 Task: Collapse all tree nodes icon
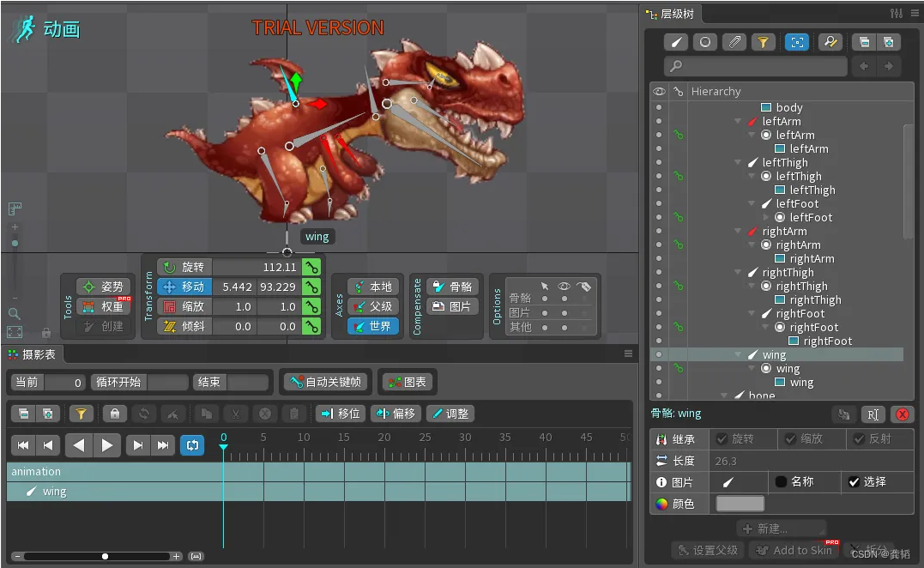tap(864, 42)
